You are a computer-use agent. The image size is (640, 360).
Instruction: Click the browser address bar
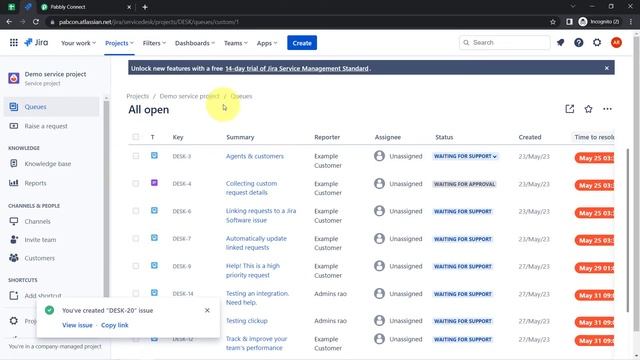(298, 22)
